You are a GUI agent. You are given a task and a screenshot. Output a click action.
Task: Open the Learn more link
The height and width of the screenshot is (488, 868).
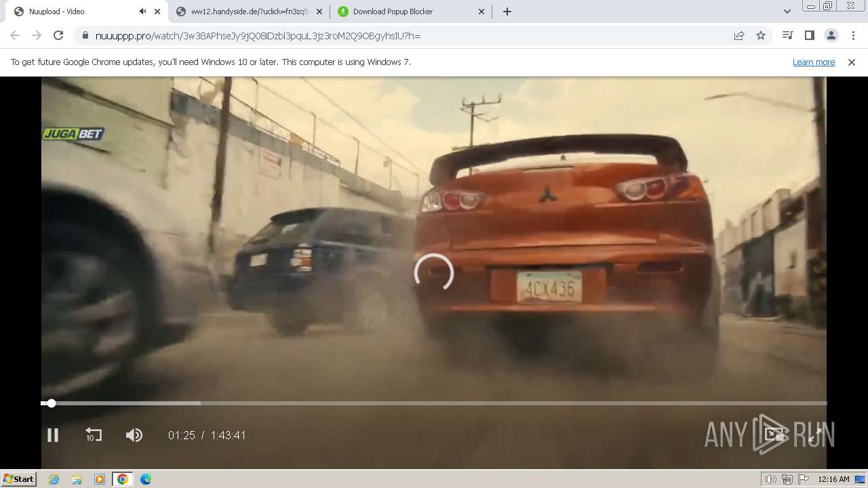(x=814, y=62)
